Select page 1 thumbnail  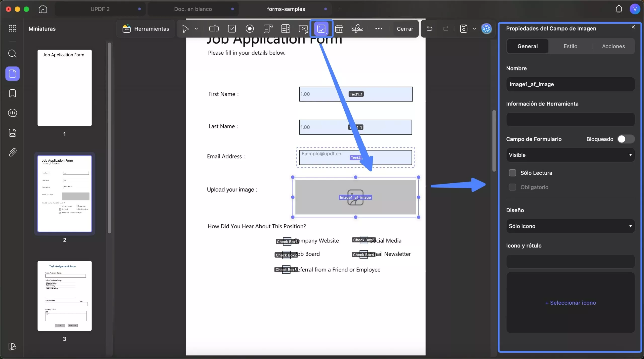coord(64,88)
